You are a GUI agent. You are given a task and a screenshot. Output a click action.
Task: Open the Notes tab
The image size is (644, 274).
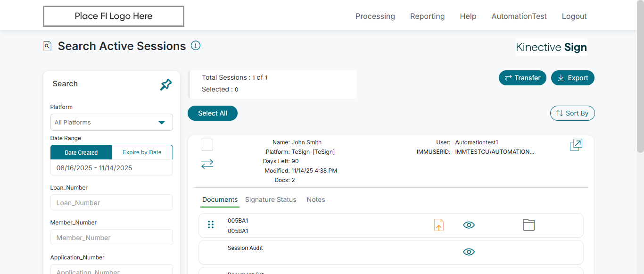[x=316, y=199]
